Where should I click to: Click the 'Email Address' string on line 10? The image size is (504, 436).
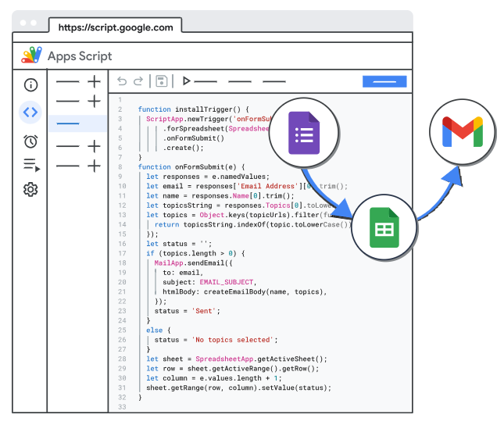coord(267,186)
